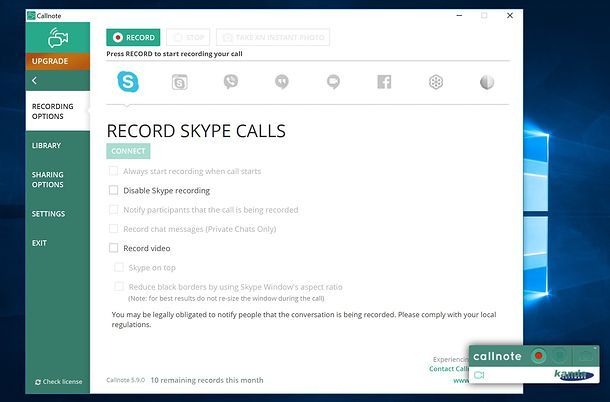This screenshot has height=402, width=610.
Task: Select the Facebook service icon
Action: (x=384, y=82)
